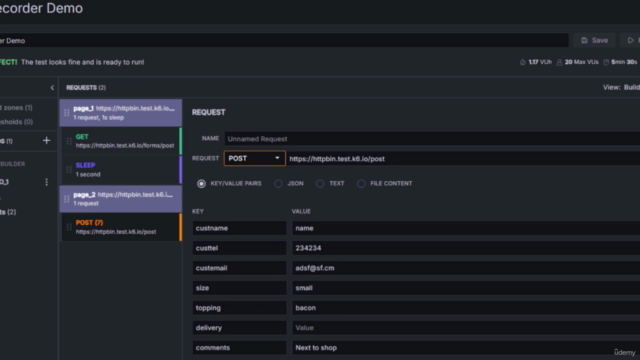
Task: Click the plus icon to add scenario
Action: coord(47,141)
